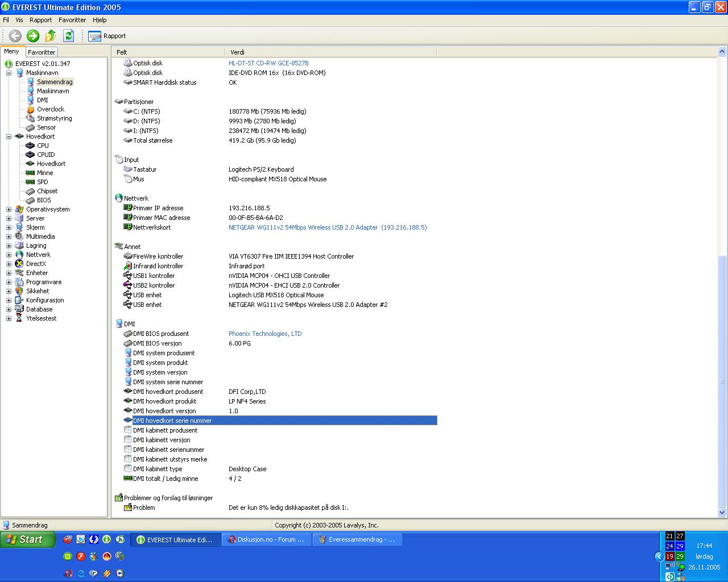Select the Minne memory icon
Viewport: 728px width, 582px height.
(x=31, y=173)
